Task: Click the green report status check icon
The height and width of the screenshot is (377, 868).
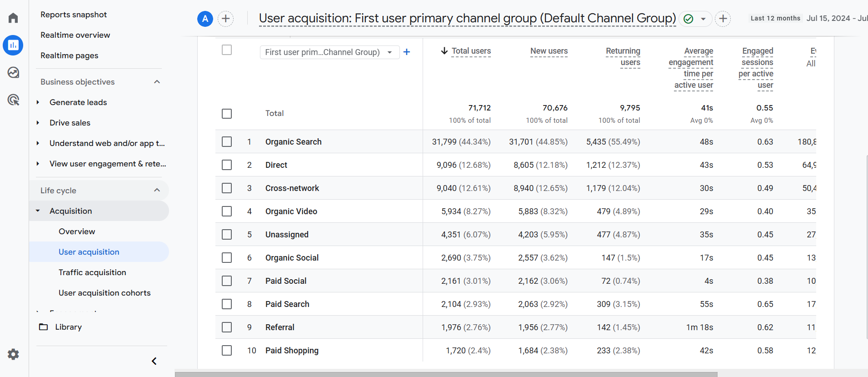Action: pos(688,19)
